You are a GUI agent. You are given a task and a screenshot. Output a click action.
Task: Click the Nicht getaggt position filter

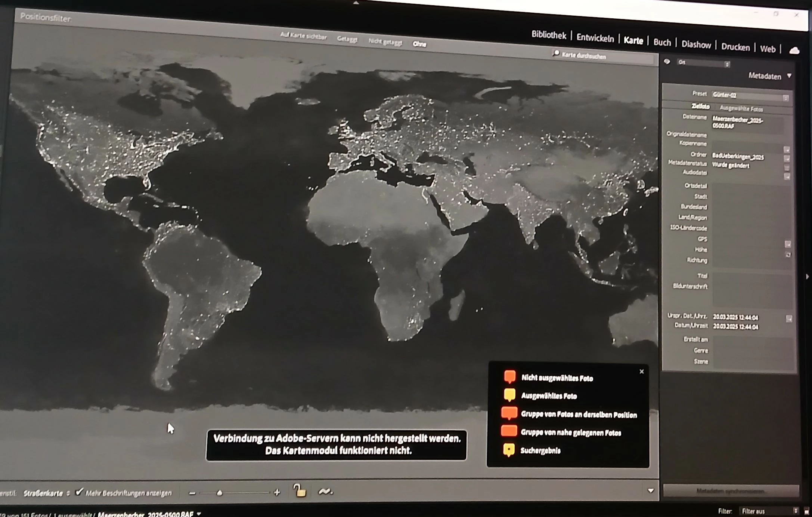coord(385,42)
